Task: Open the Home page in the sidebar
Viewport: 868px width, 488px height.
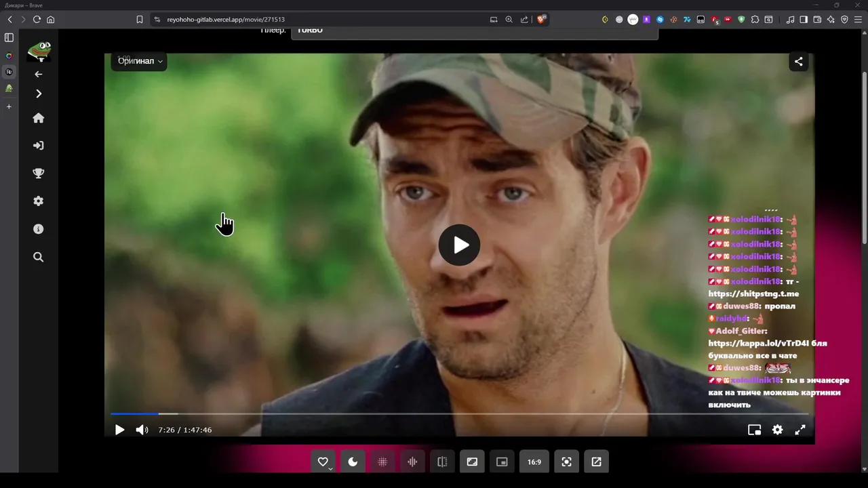Action: (x=39, y=118)
